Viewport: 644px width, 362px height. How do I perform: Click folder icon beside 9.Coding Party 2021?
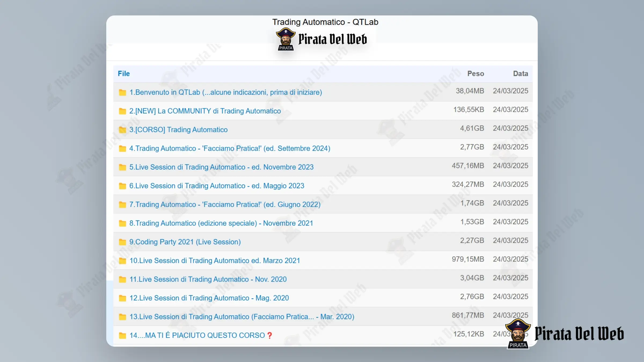tap(122, 242)
